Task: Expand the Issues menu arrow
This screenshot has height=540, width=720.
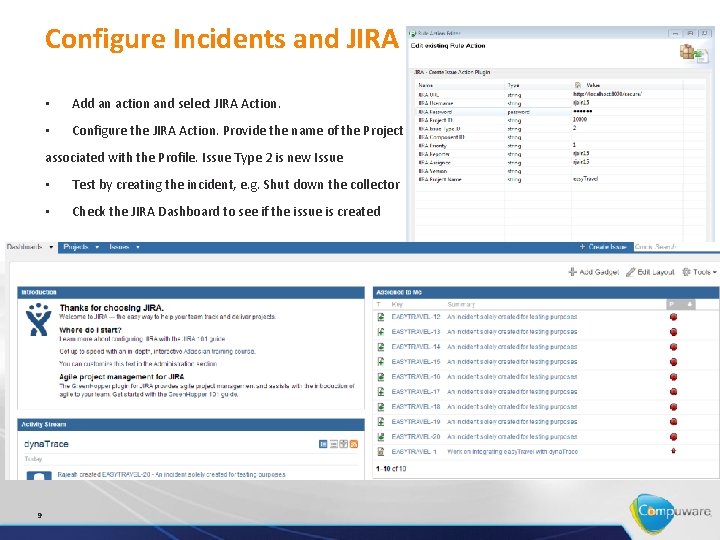Action: click(x=137, y=247)
